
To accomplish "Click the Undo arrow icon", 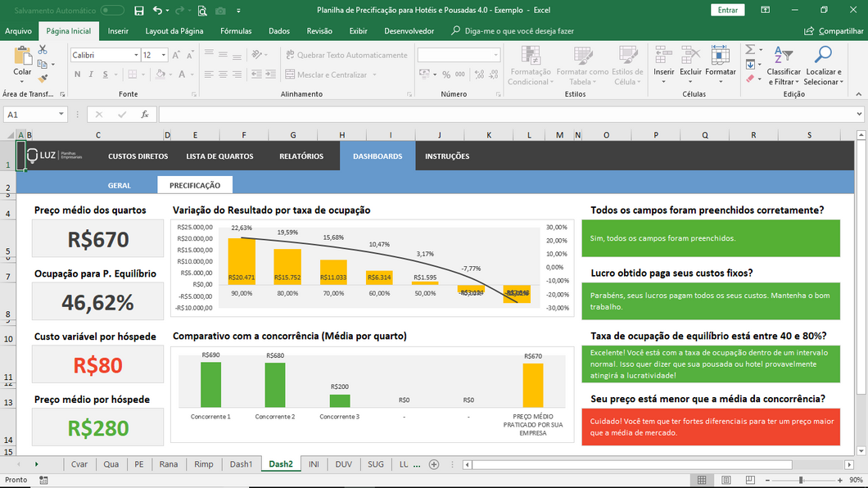I will point(158,11).
